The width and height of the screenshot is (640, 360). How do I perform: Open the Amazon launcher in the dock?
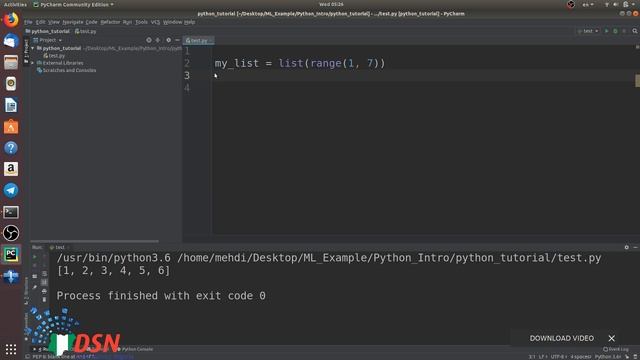pos(11,169)
